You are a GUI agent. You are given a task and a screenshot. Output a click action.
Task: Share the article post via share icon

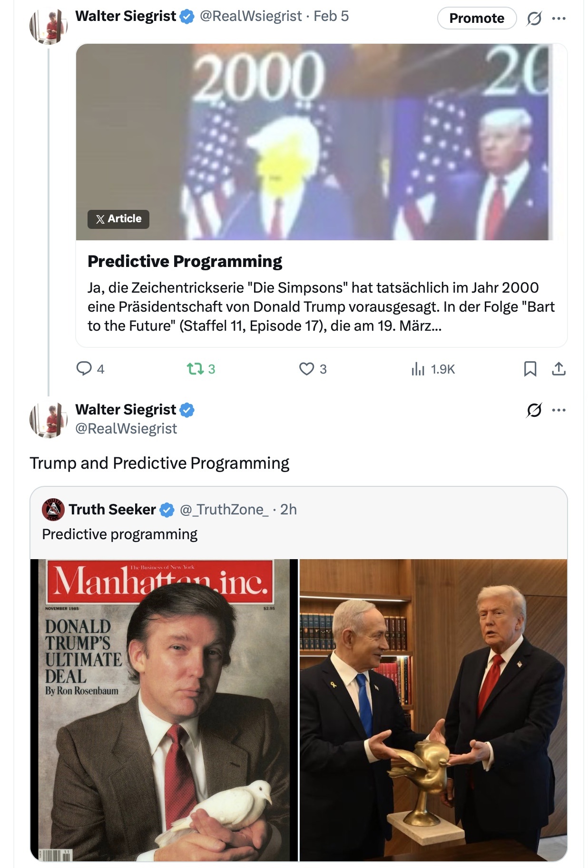(559, 369)
